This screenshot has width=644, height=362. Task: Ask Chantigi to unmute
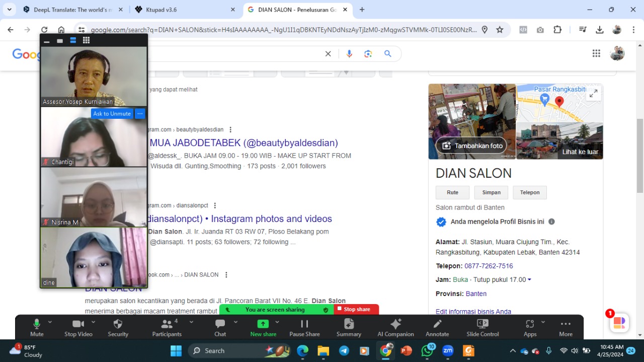click(112, 113)
